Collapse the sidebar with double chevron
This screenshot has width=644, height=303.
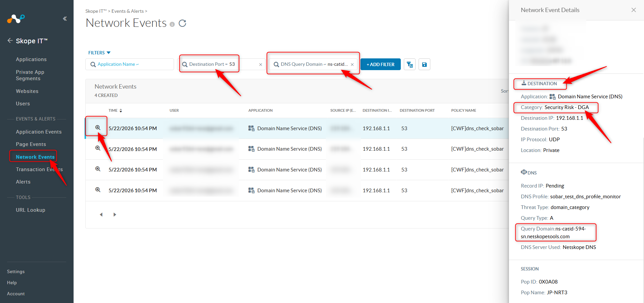[65, 19]
